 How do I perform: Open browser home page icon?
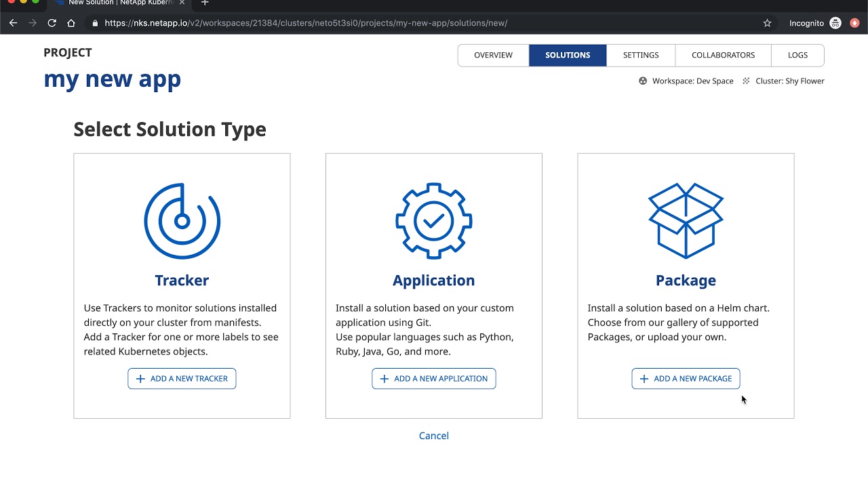coord(71,23)
